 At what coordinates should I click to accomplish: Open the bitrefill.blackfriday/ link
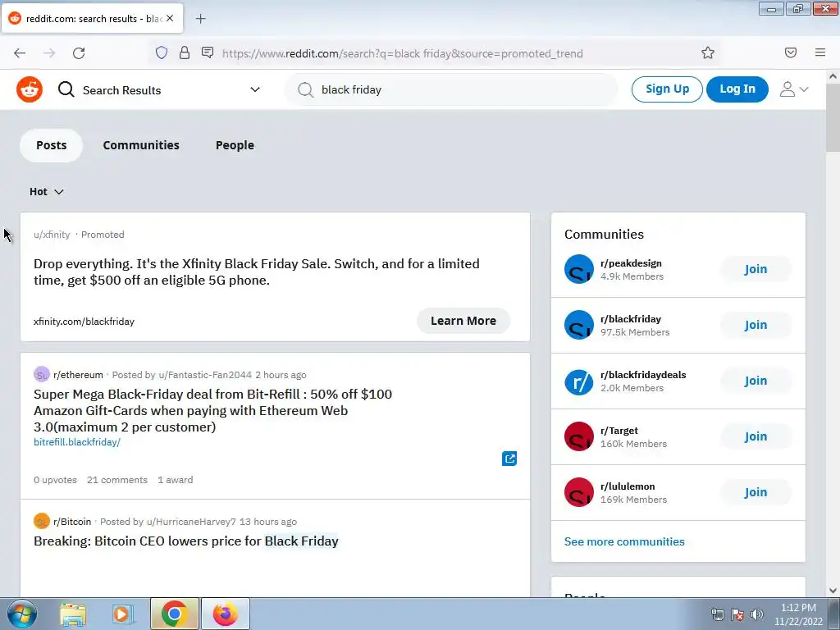tap(77, 442)
